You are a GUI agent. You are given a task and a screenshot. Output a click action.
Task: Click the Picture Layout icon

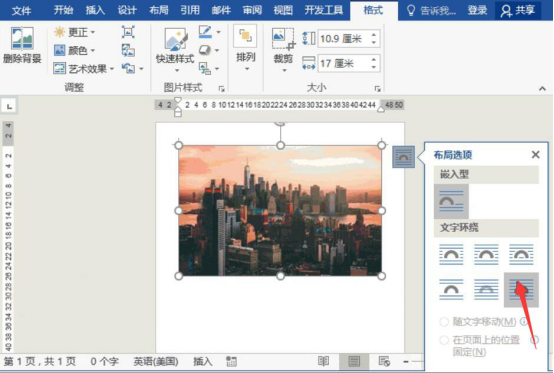[x=205, y=68]
